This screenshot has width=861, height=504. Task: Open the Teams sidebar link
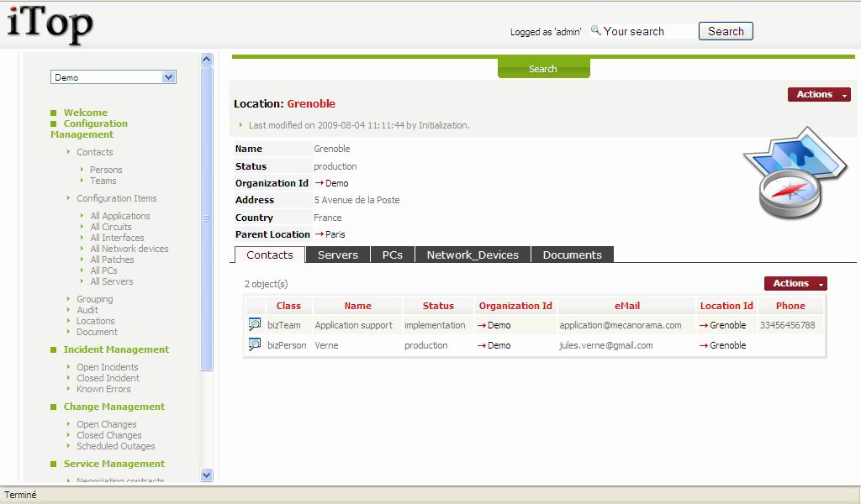(x=103, y=181)
